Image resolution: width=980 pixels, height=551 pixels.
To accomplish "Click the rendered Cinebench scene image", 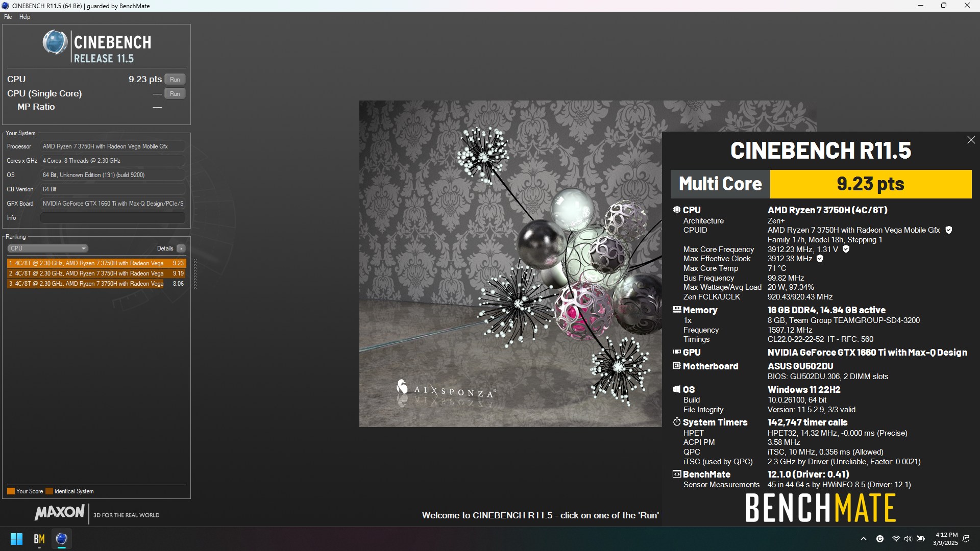I will pos(510,264).
